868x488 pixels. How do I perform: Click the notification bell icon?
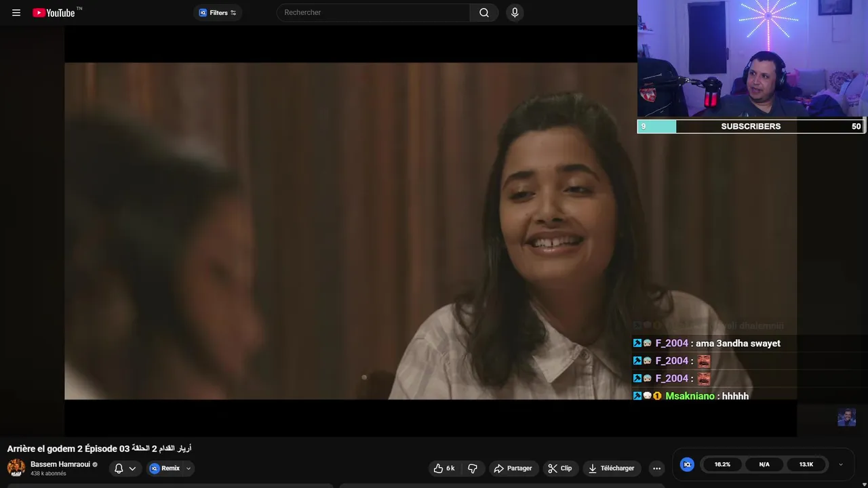(119, 468)
